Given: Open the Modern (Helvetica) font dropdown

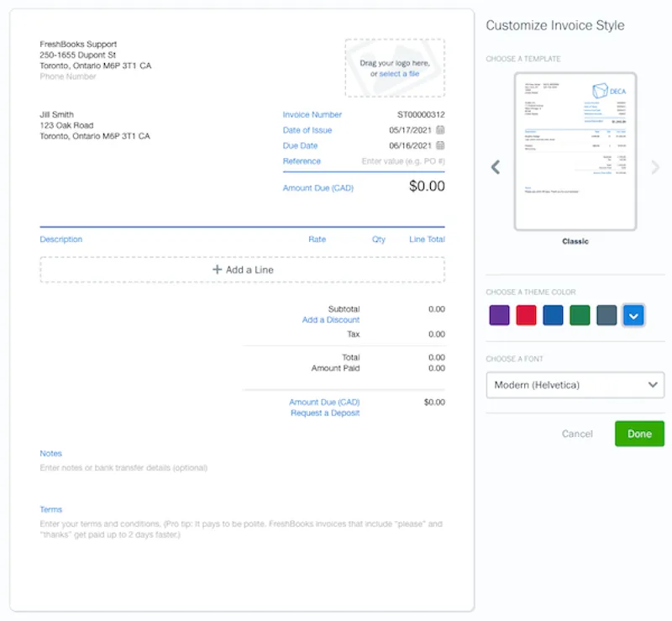Looking at the screenshot, I should tap(575, 385).
